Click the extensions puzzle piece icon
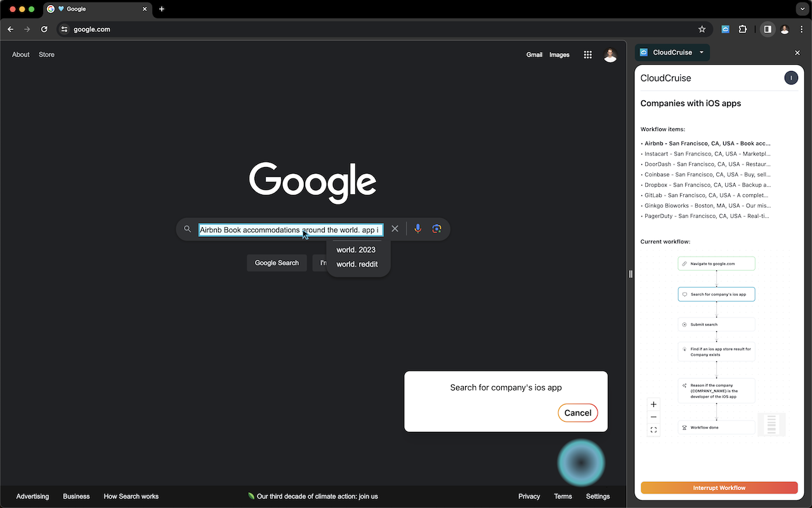The height and width of the screenshot is (508, 812). tap(743, 29)
